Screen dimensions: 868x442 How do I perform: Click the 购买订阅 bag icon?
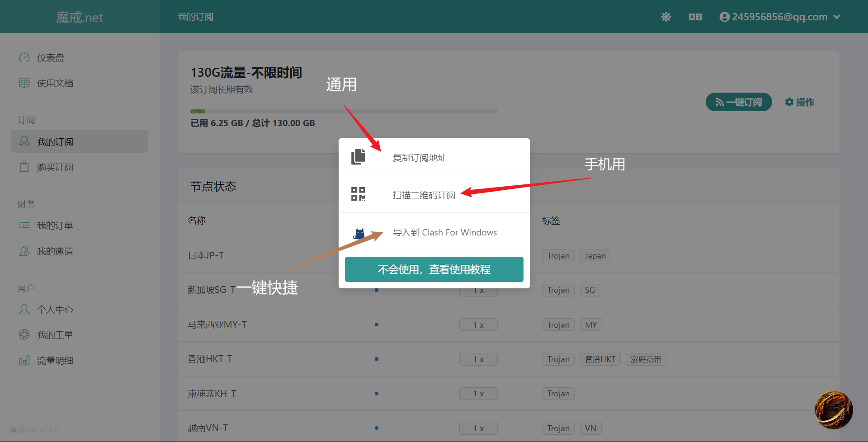pos(24,167)
